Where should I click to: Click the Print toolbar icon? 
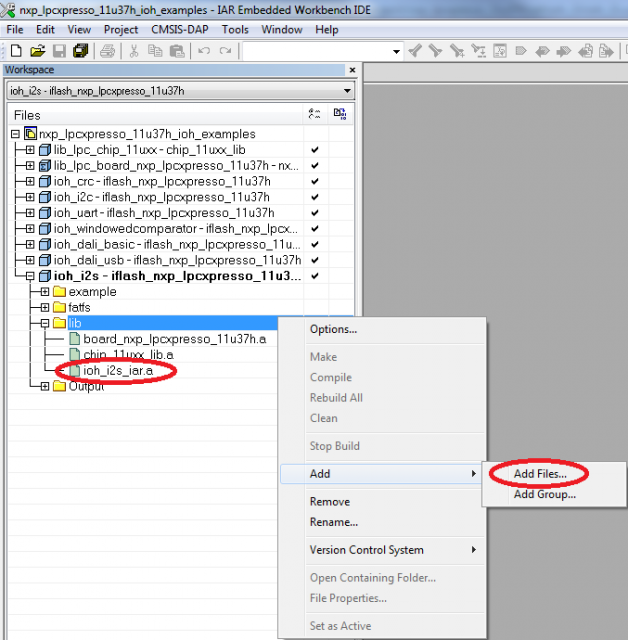point(107,51)
